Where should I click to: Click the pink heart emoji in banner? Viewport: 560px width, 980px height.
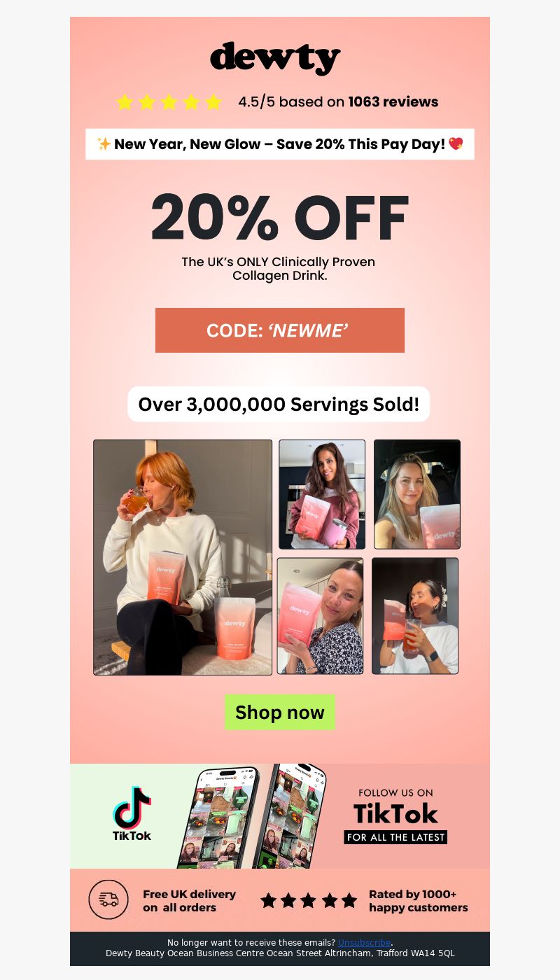(x=456, y=144)
